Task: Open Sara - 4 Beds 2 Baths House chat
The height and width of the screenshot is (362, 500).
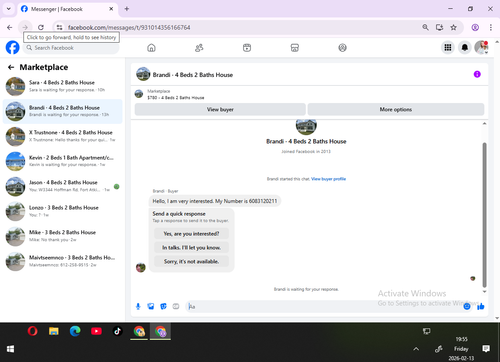Action: [x=63, y=86]
